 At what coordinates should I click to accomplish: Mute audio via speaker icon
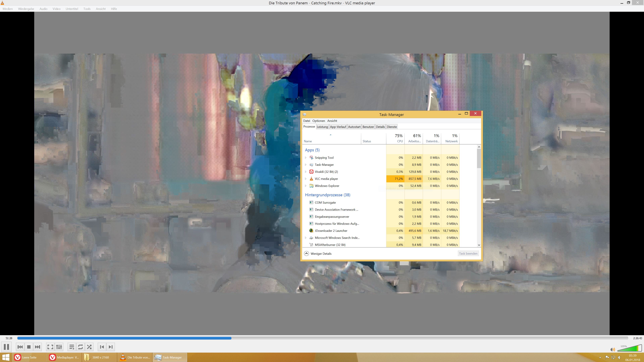coord(612,349)
